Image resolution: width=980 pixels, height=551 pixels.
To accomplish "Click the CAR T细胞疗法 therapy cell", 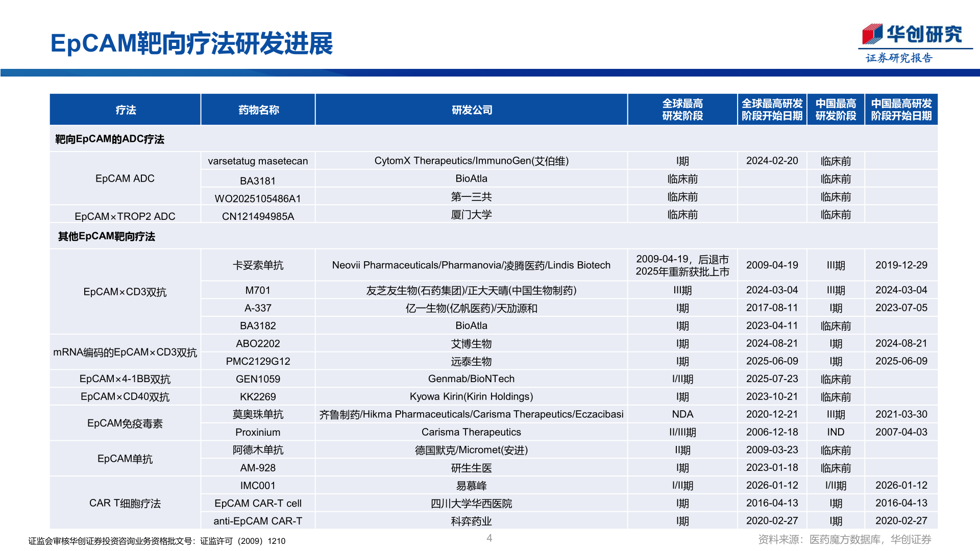I will [125, 503].
